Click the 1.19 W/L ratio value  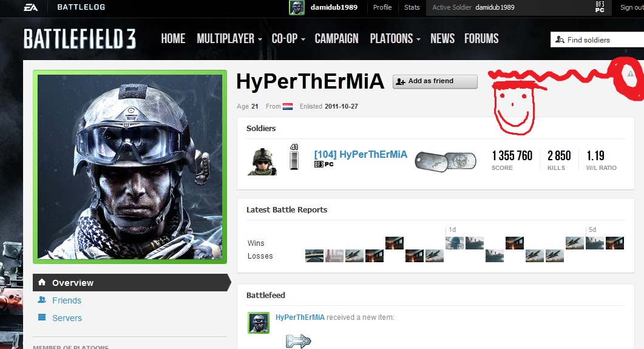595,156
